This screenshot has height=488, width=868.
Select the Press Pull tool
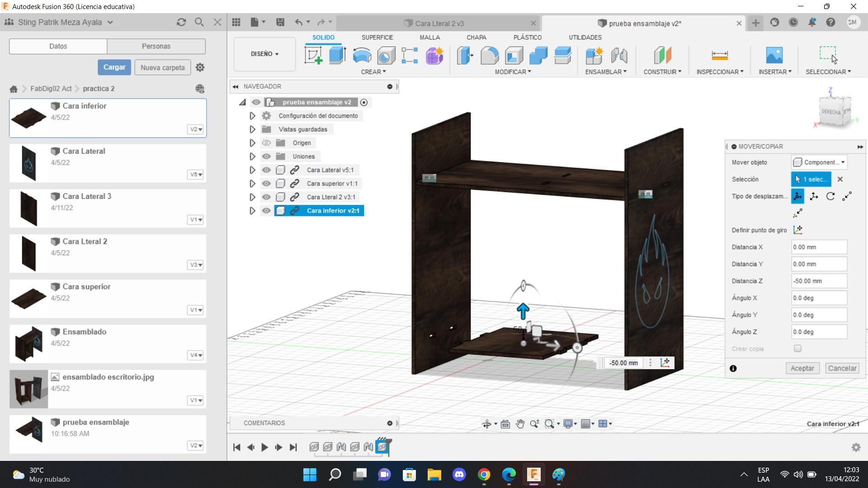point(465,56)
